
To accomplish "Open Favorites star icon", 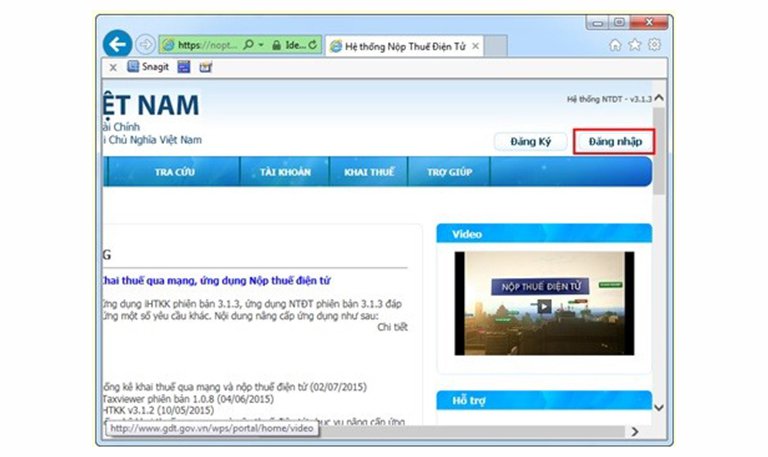I will point(635,45).
